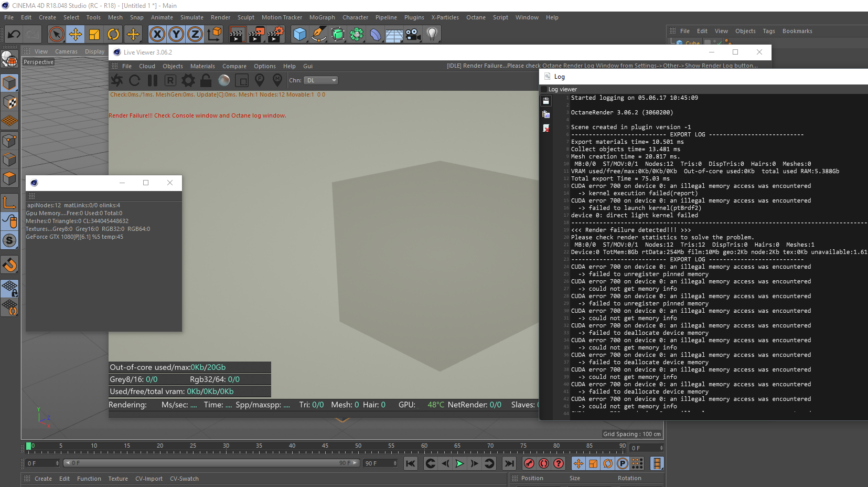Add a Floor environment object
The width and height of the screenshot is (868, 487).
[x=394, y=35]
